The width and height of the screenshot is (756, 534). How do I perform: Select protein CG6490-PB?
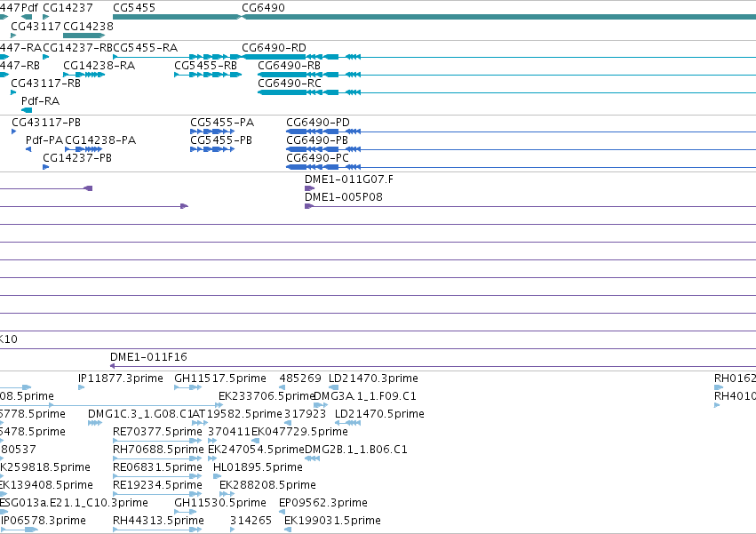[317, 140]
